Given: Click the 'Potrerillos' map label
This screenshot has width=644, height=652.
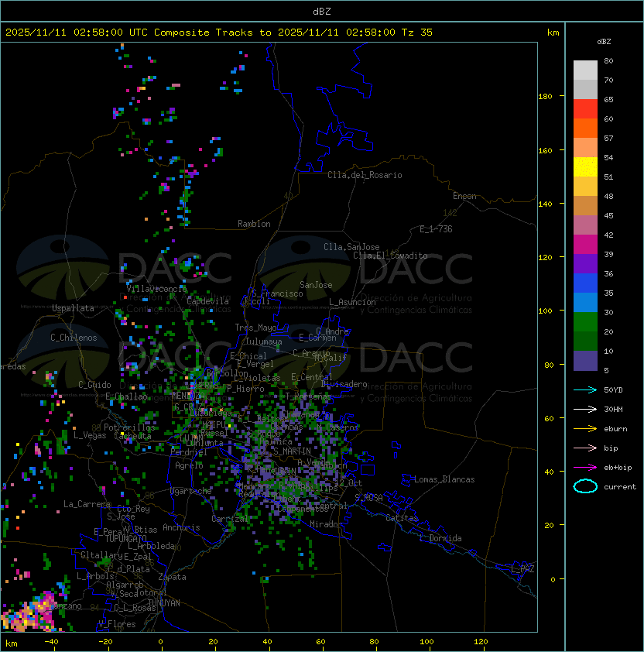Looking at the screenshot, I should (x=129, y=427).
